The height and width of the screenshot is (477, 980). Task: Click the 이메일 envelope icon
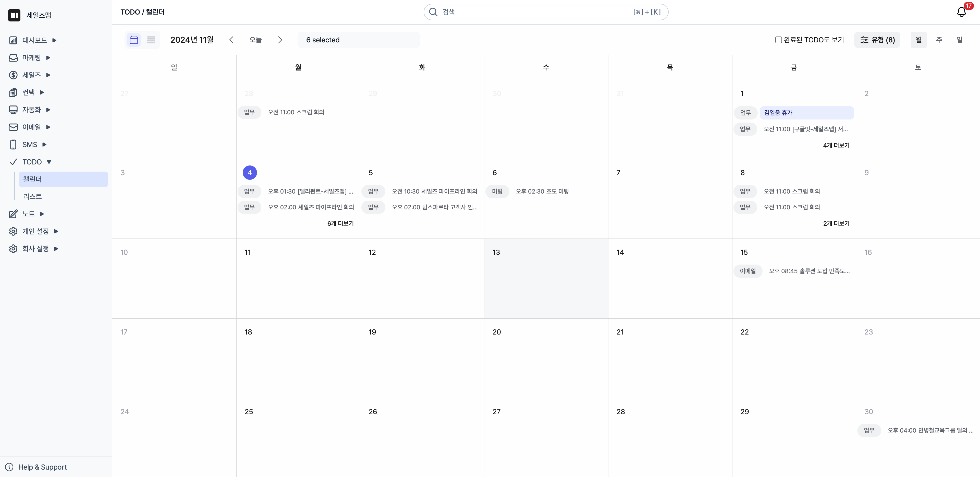pos(13,127)
